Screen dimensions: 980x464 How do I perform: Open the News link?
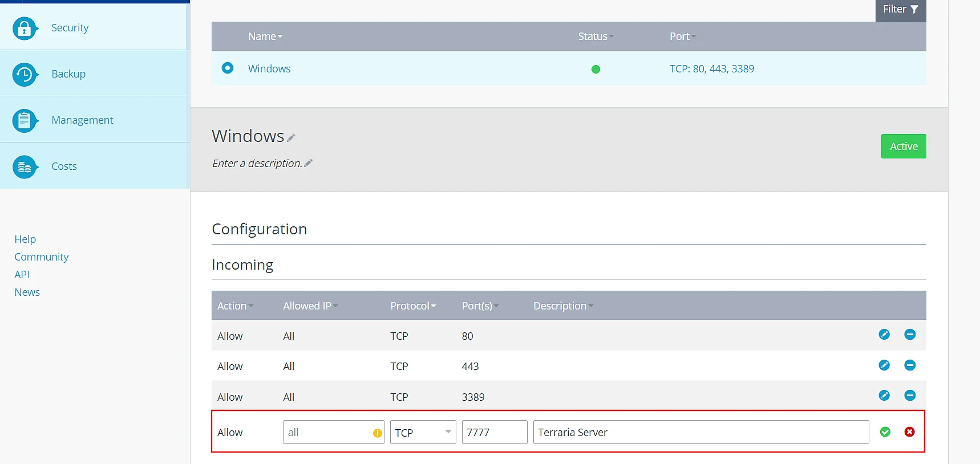click(27, 292)
